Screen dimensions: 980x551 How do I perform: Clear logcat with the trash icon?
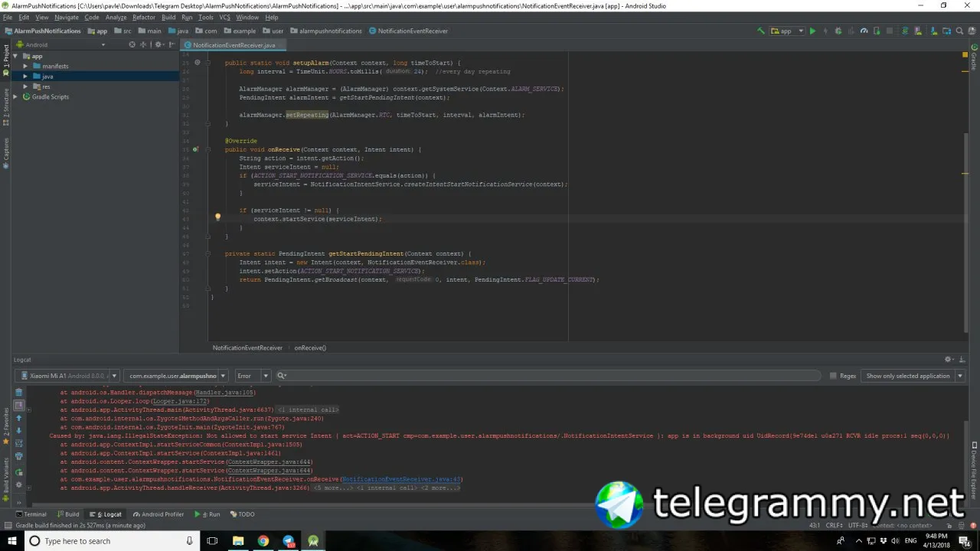click(19, 392)
